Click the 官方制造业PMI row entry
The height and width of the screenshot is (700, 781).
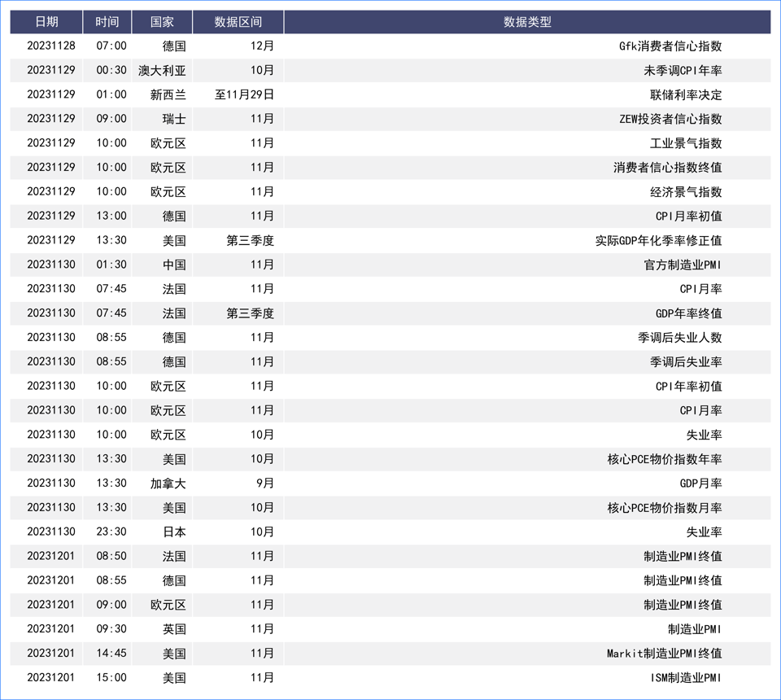point(682,265)
